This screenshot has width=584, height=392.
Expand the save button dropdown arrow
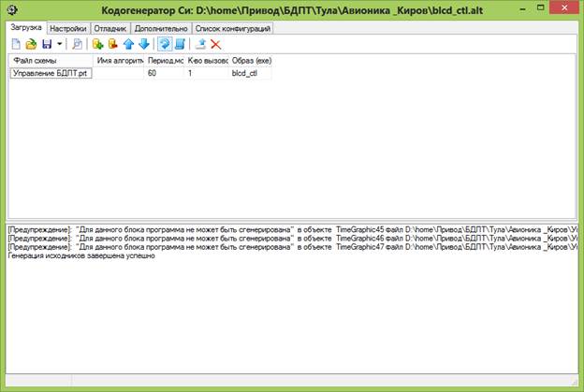[x=59, y=44]
